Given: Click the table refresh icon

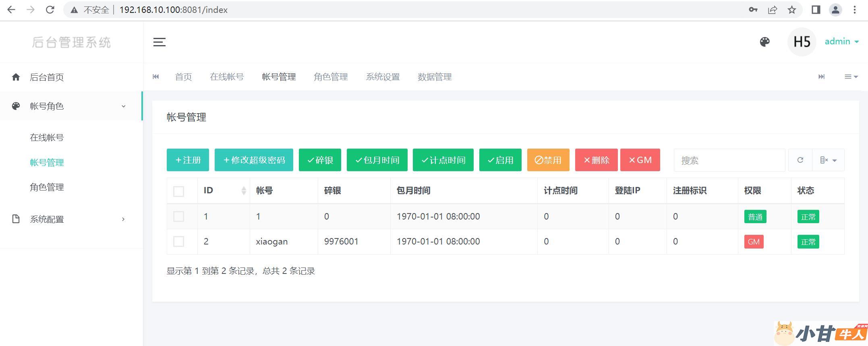Looking at the screenshot, I should [800, 160].
